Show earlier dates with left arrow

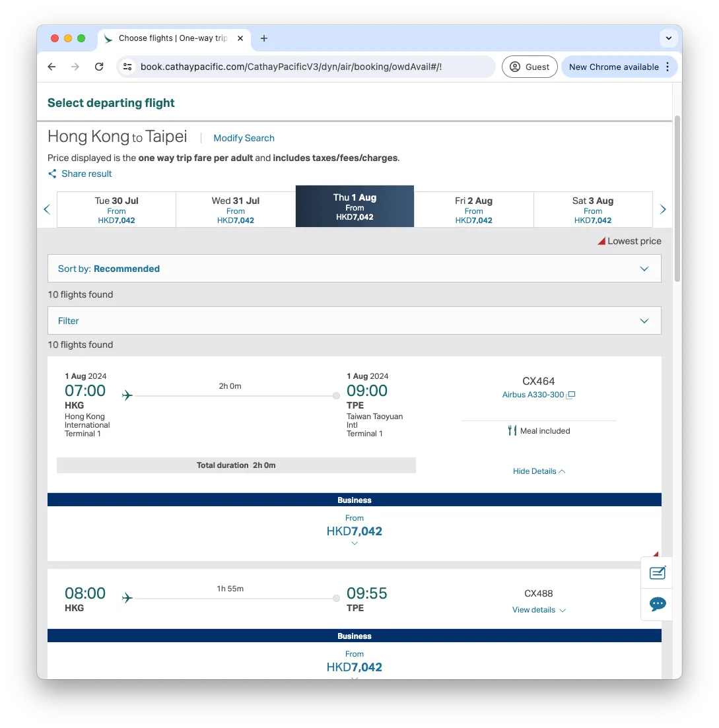47,209
